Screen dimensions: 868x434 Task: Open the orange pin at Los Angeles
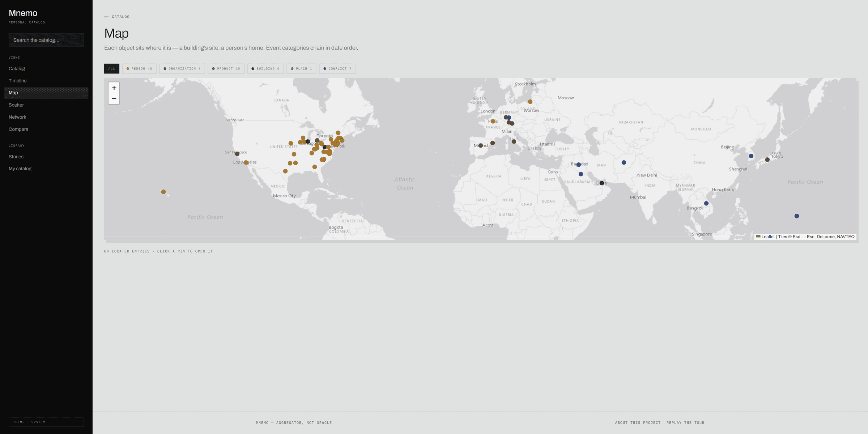(x=246, y=163)
